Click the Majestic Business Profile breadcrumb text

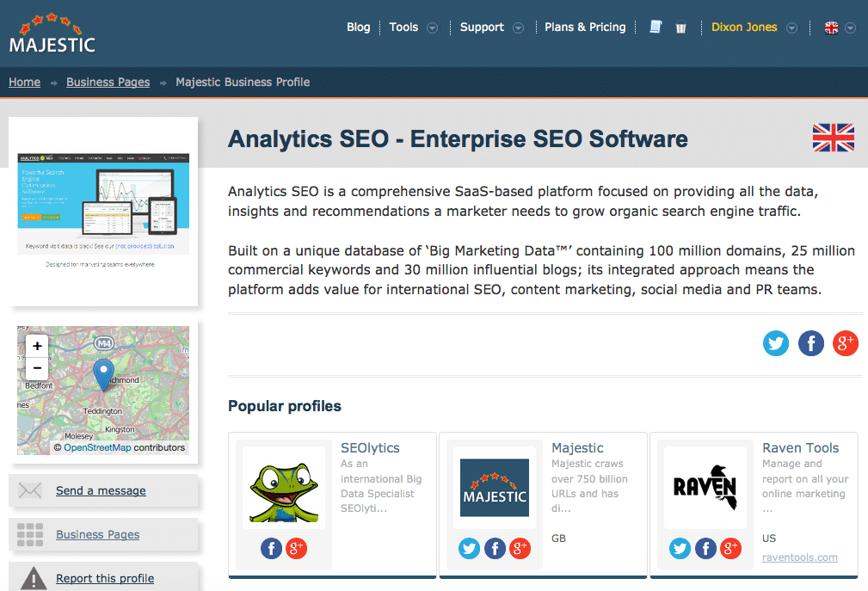(x=243, y=82)
